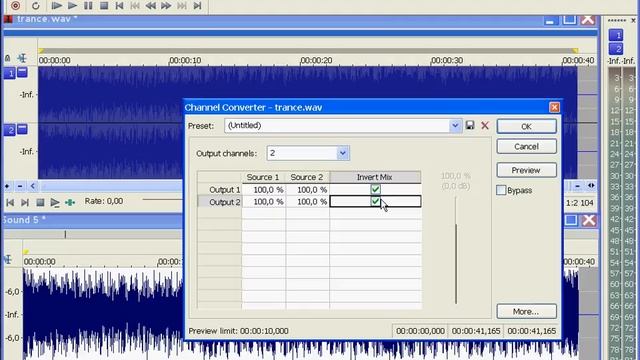Click Stop in the trance.wav transport bar
Image resolution: width=640 pixels, height=360 pixels.
tap(40, 202)
